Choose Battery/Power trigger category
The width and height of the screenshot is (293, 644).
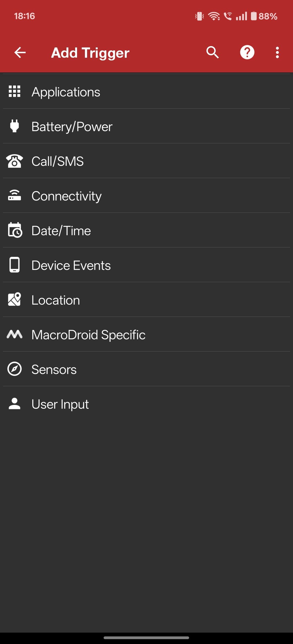pos(146,126)
